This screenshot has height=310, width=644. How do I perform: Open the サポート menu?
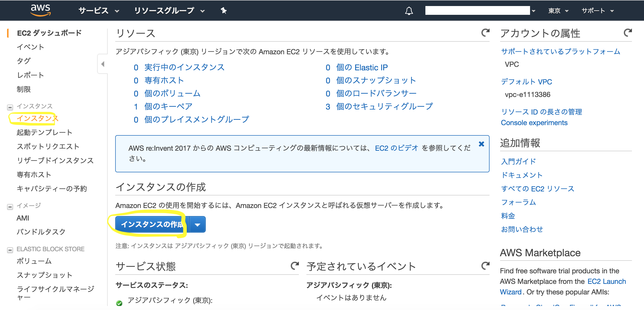(597, 11)
